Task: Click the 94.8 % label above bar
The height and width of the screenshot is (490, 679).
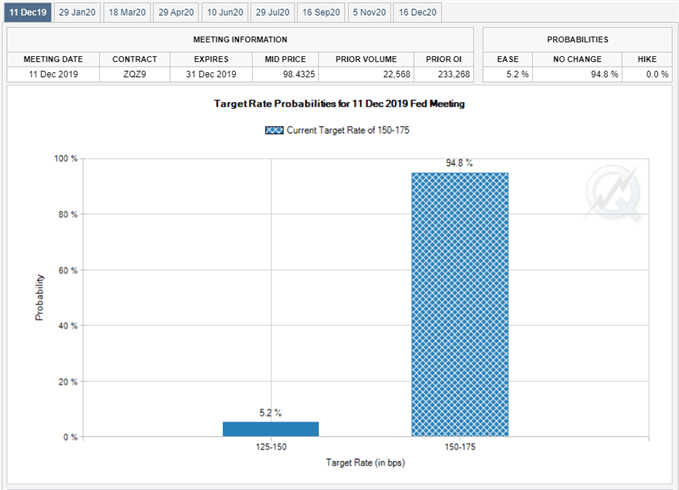Action: (459, 163)
